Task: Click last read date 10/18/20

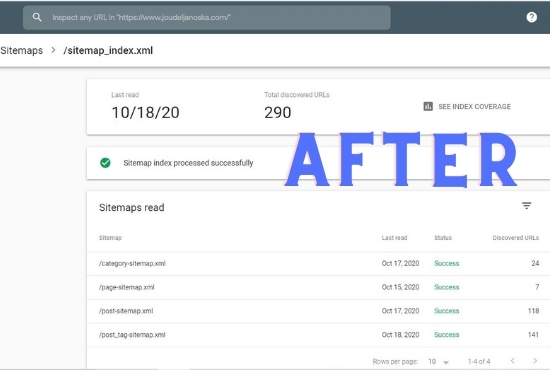Action: [146, 113]
